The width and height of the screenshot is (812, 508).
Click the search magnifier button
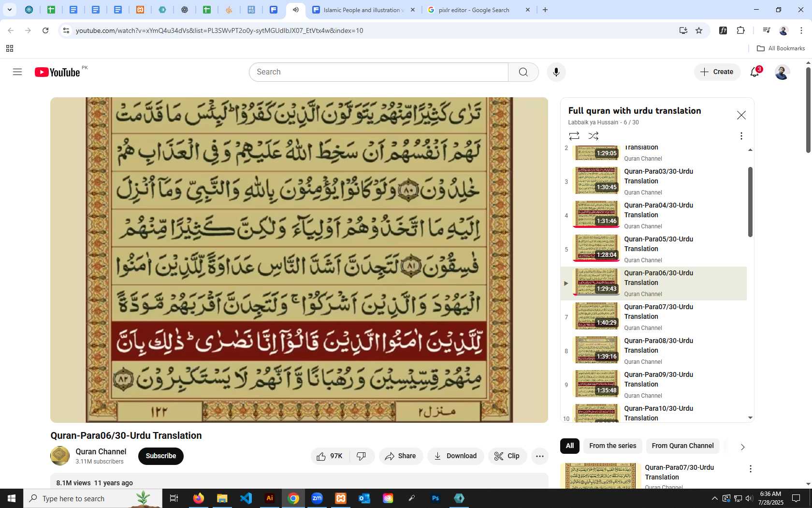click(523, 72)
